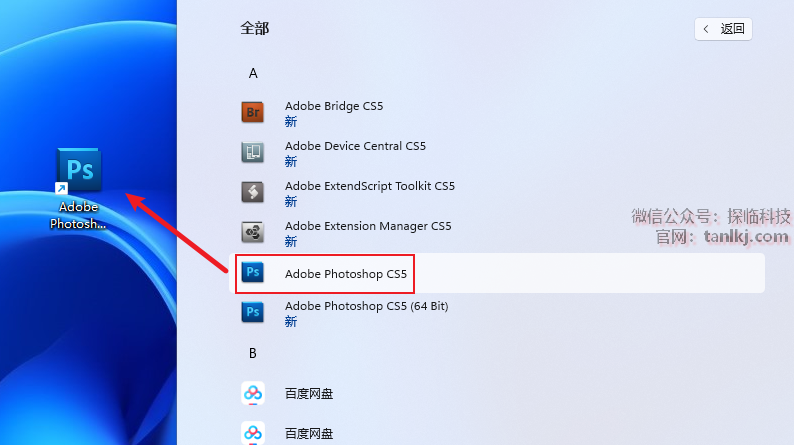Screen dimensions: 794x445
Task: Click the Adobe Device Central CS5 icon
Action: [x=253, y=152]
